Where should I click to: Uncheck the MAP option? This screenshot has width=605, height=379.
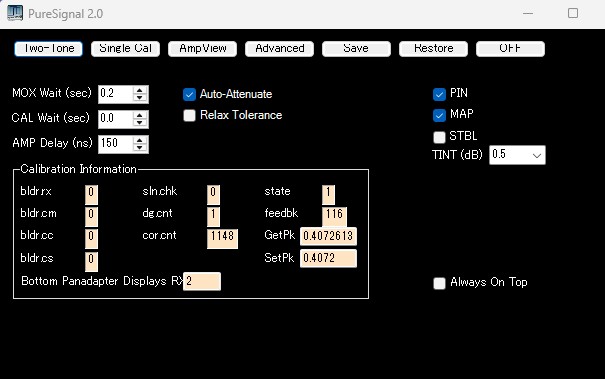[x=439, y=115]
